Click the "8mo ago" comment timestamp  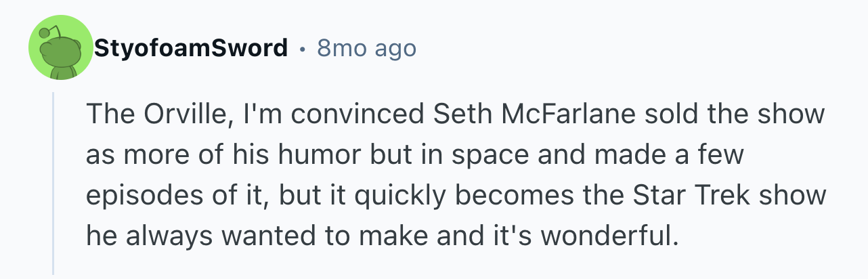pos(366,49)
